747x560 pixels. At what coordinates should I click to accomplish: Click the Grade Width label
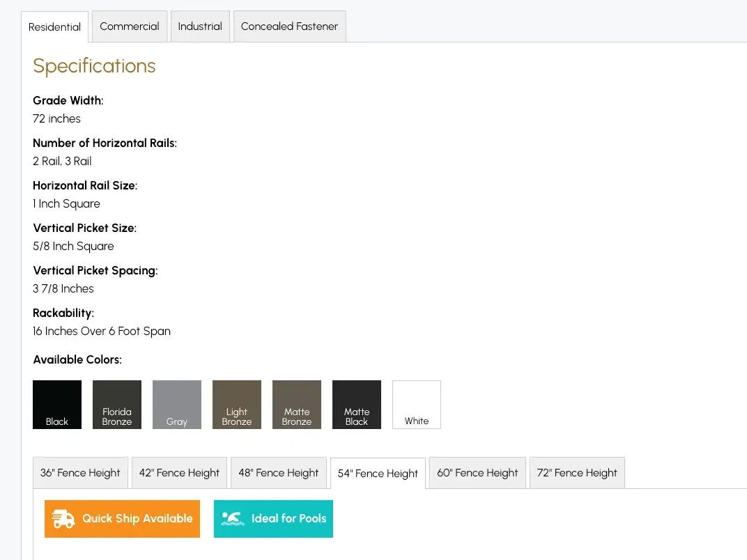(68, 100)
